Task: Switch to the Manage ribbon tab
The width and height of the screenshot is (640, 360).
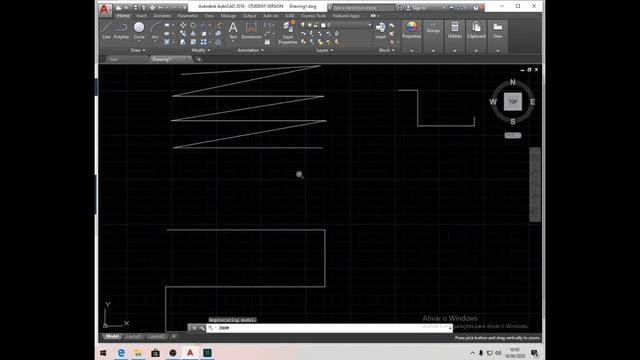Action: click(228, 16)
